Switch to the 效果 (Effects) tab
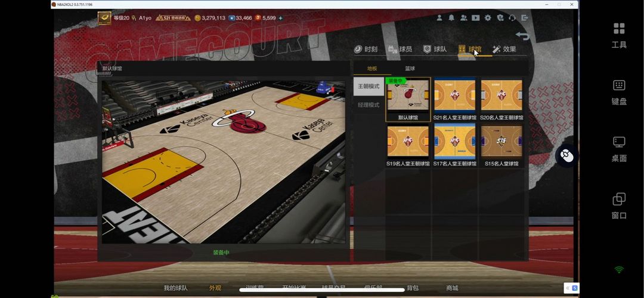The image size is (644, 298). tap(504, 49)
